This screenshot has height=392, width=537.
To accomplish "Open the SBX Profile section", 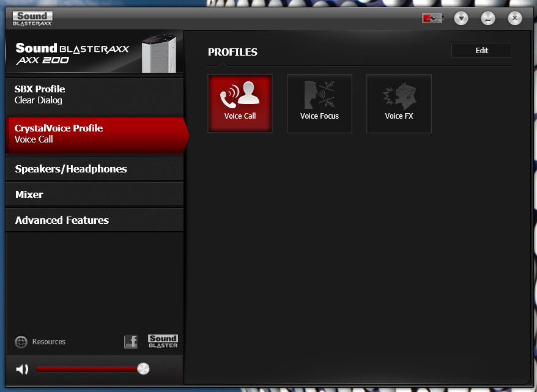I will (x=95, y=96).
